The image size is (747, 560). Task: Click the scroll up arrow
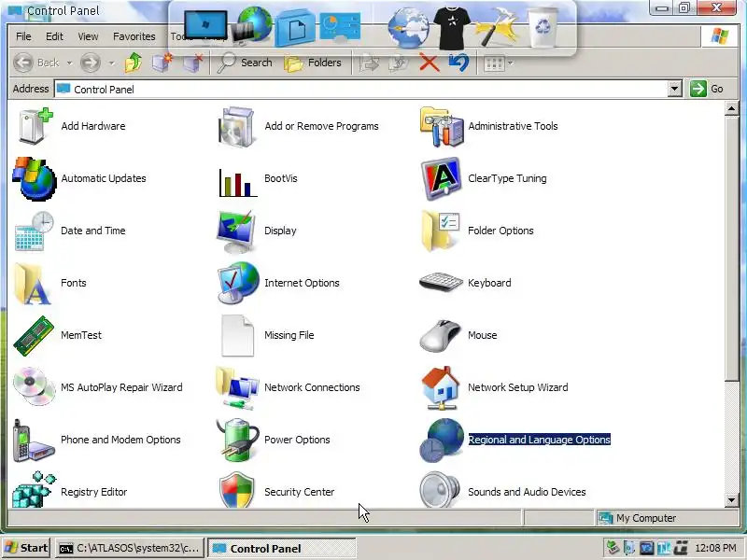click(731, 109)
